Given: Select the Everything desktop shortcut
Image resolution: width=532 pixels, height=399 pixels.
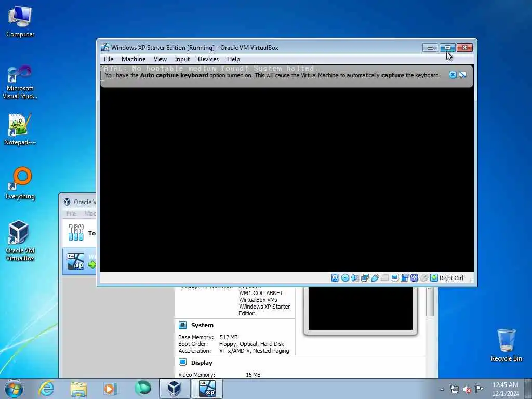Looking at the screenshot, I should 20,183.
